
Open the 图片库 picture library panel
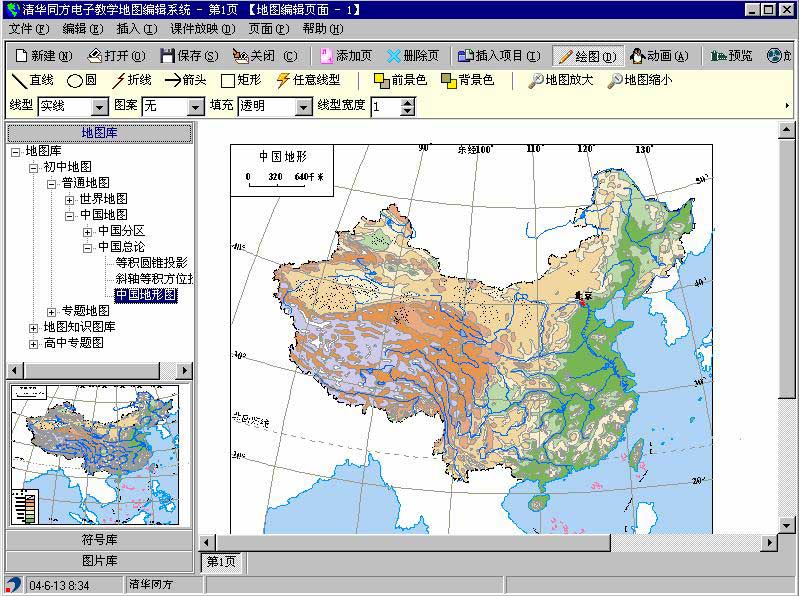tap(99, 560)
